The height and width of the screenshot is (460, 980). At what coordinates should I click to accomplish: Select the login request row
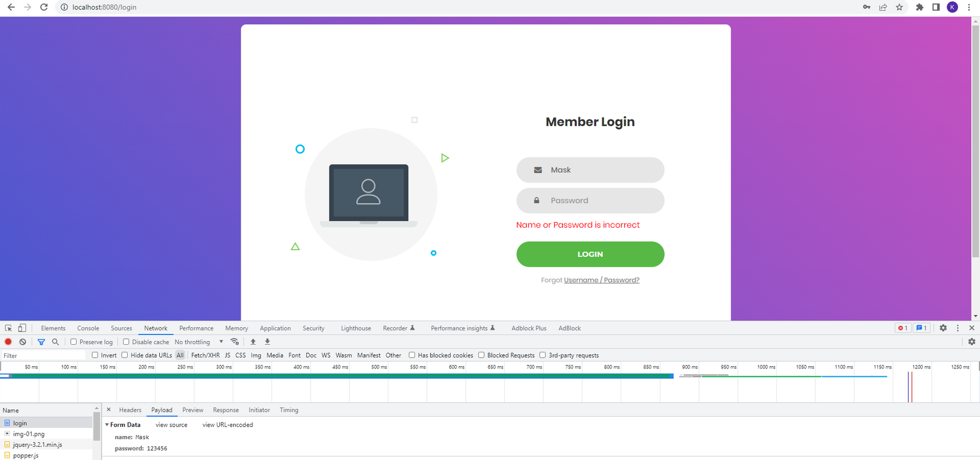(x=46, y=423)
